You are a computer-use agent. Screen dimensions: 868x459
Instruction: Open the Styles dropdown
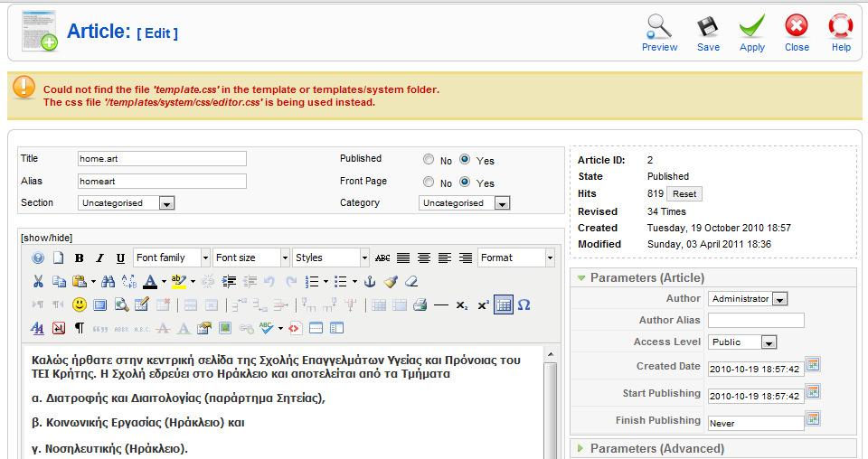[331, 258]
